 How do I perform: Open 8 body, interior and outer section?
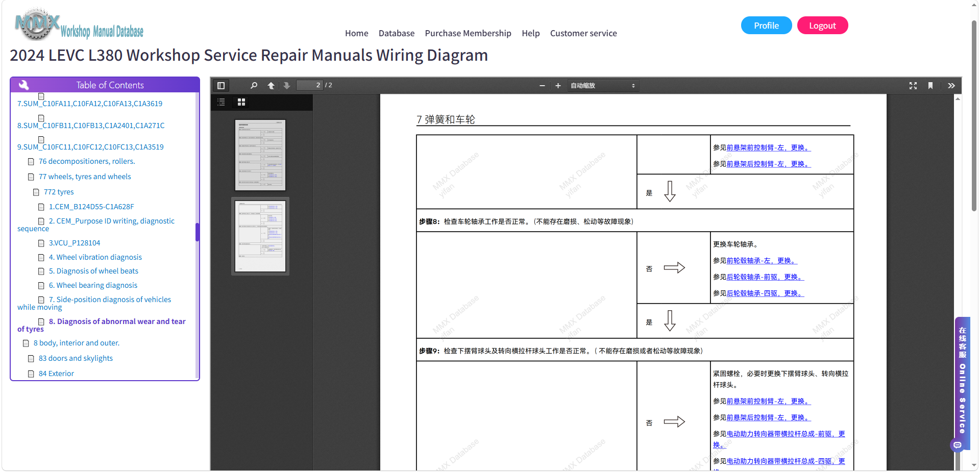pyautogui.click(x=77, y=343)
